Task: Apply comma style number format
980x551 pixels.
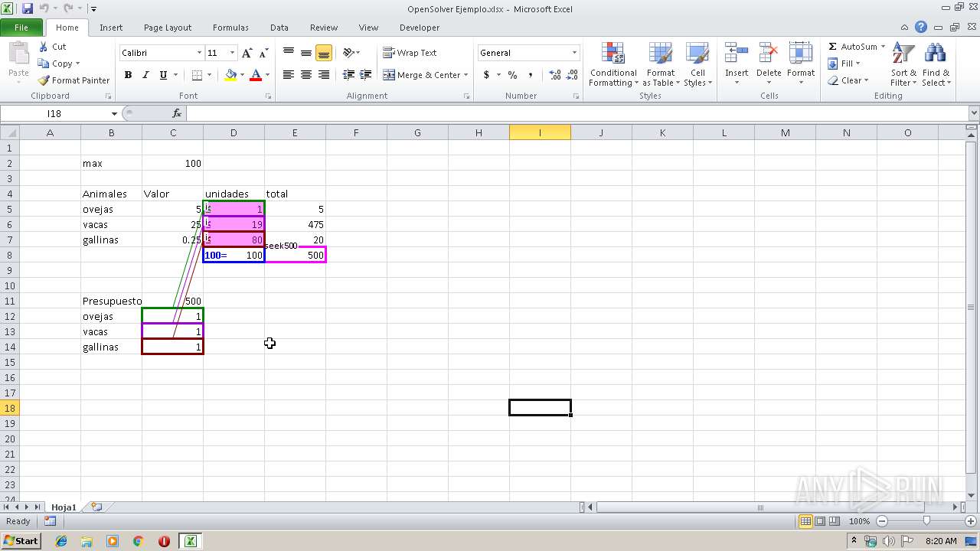Action: point(531,75)
